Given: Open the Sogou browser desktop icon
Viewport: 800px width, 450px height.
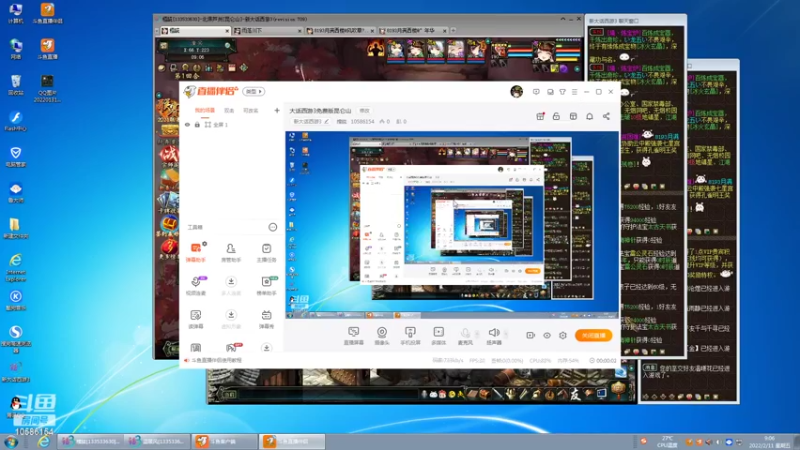Looking at the screenshot, I should pos(16,338).
